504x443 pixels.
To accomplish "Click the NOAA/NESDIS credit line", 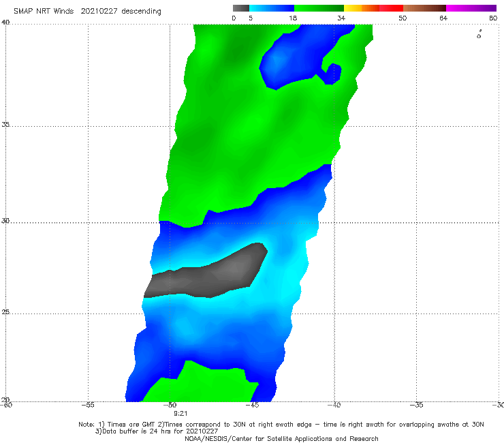I will coord(281,439).
